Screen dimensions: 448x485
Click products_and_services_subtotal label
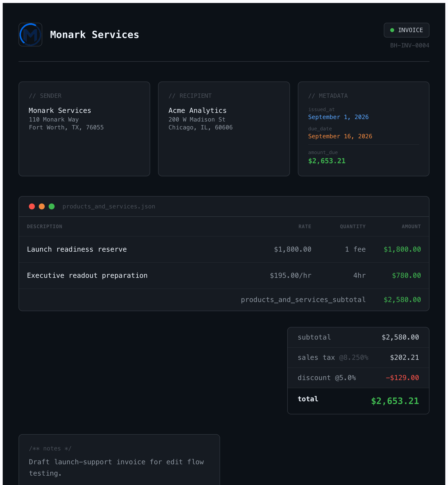tap(303, 300)
